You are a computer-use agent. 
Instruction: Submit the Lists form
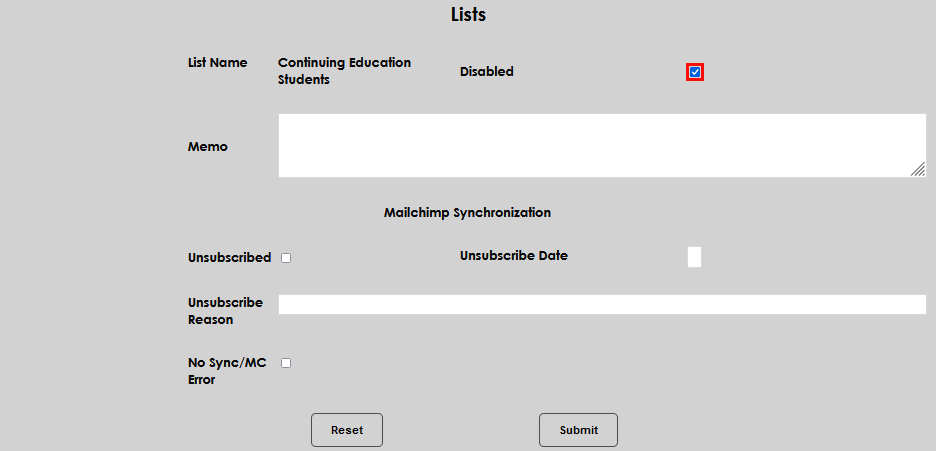tap(578, 430)
